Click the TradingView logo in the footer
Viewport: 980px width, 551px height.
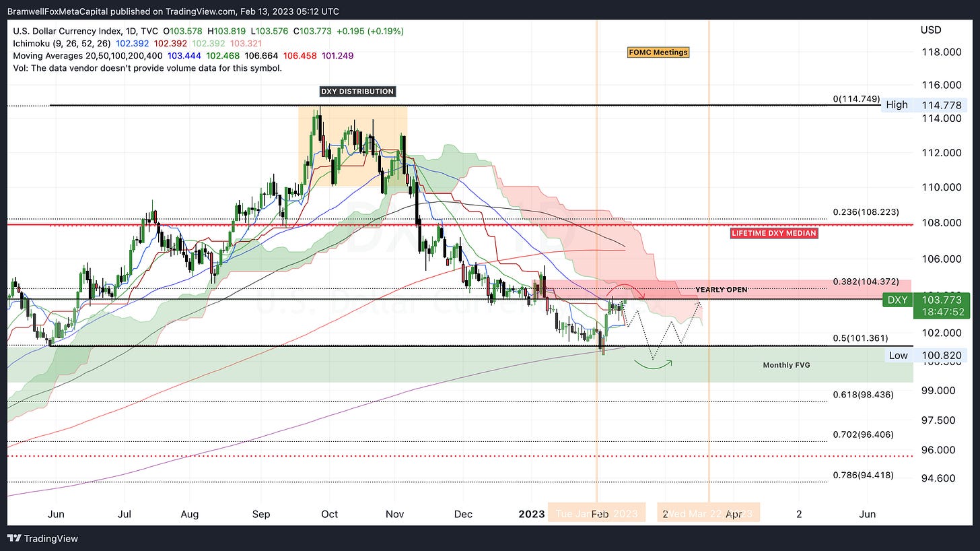point(42,538)
